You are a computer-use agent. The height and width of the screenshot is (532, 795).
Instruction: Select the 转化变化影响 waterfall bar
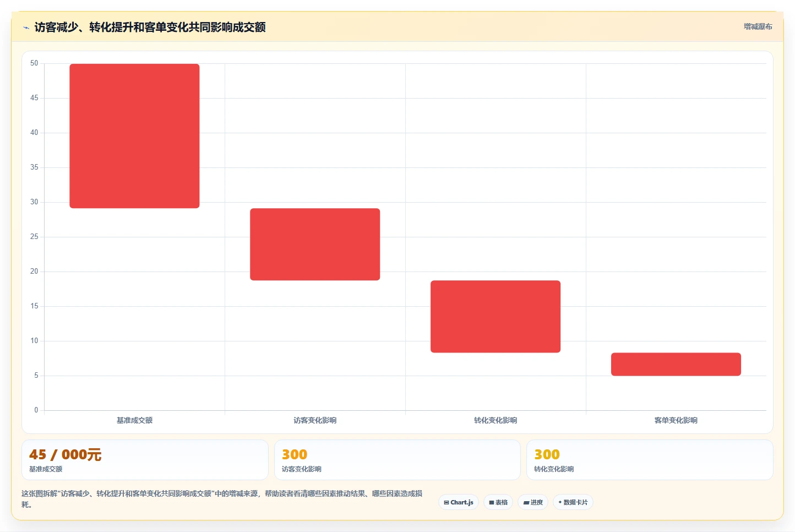[x=495, y=317]
